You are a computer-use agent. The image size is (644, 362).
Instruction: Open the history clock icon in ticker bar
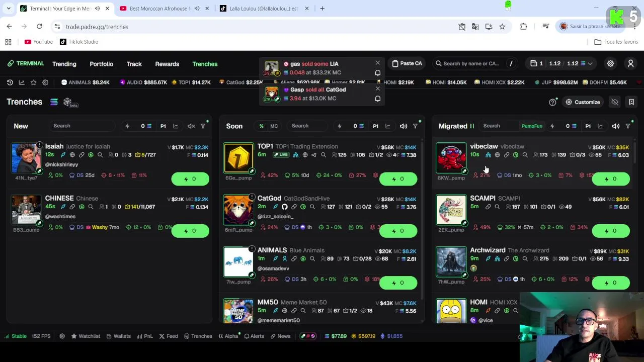10,82
